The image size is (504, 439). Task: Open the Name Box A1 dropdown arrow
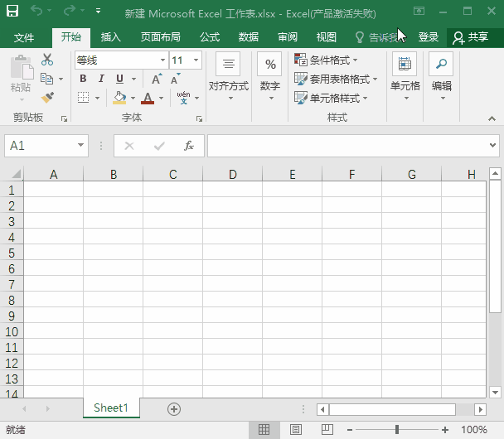pyautogui.click(x=80, y=146)
